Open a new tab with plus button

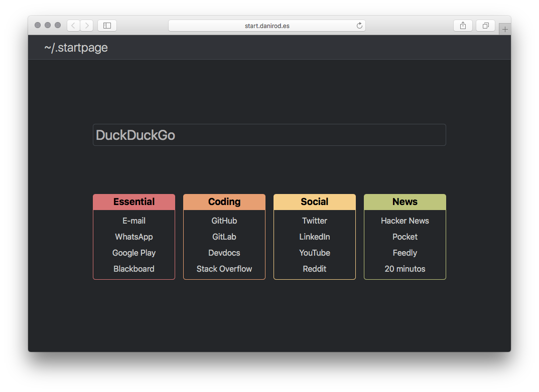pyautogui.click(x=505, y=29)
